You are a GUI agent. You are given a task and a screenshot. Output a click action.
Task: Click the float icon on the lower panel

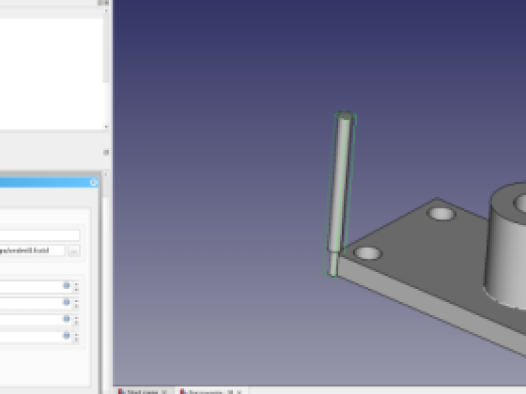tap(106, 153)
